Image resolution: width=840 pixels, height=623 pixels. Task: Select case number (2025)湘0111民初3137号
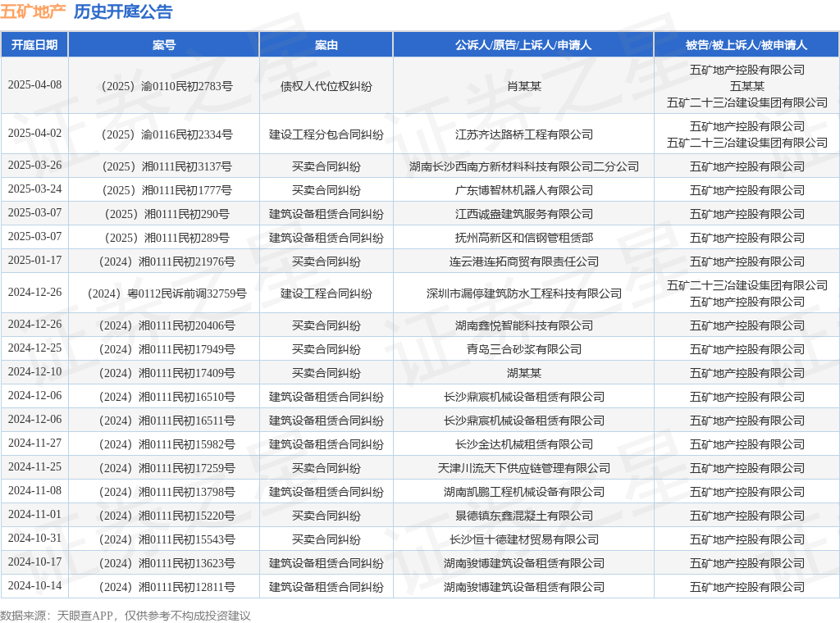167,166
